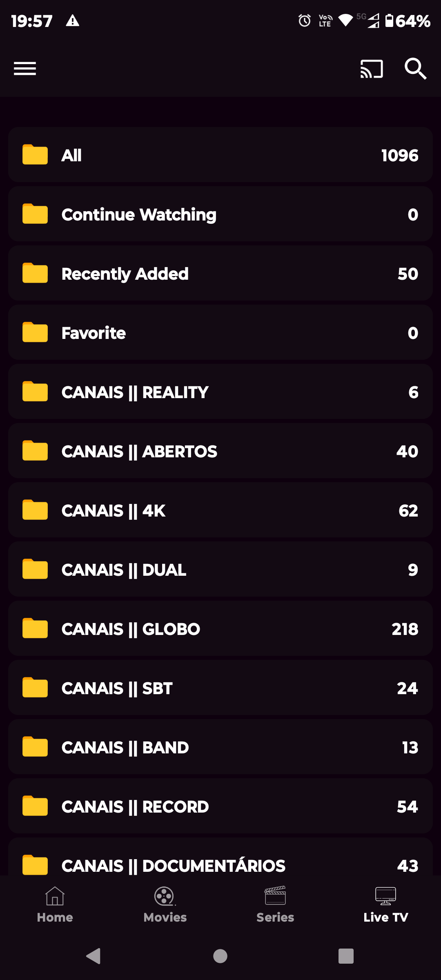This screenshot has width=441, height=980.
Task: Open the Favorite folder
Action: pos(220,332)
